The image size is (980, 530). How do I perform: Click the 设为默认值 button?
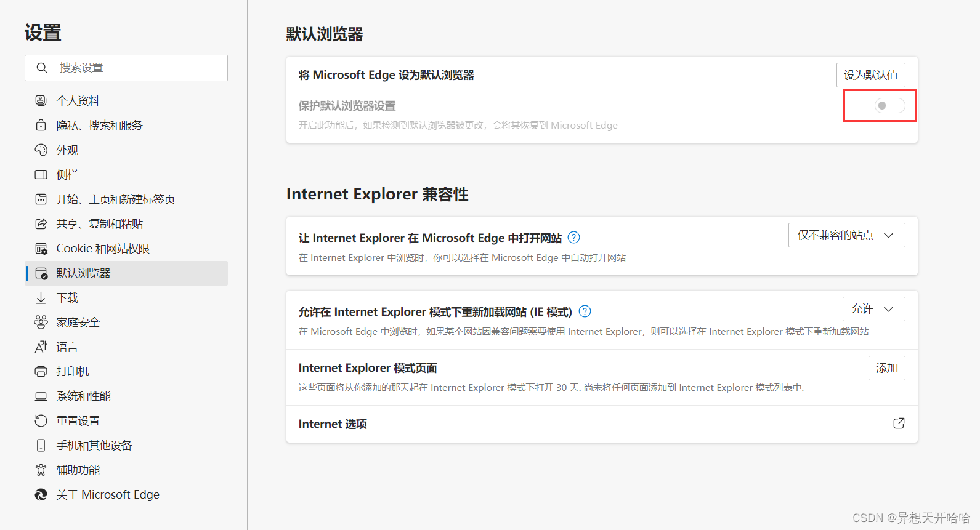pos(870,75)
